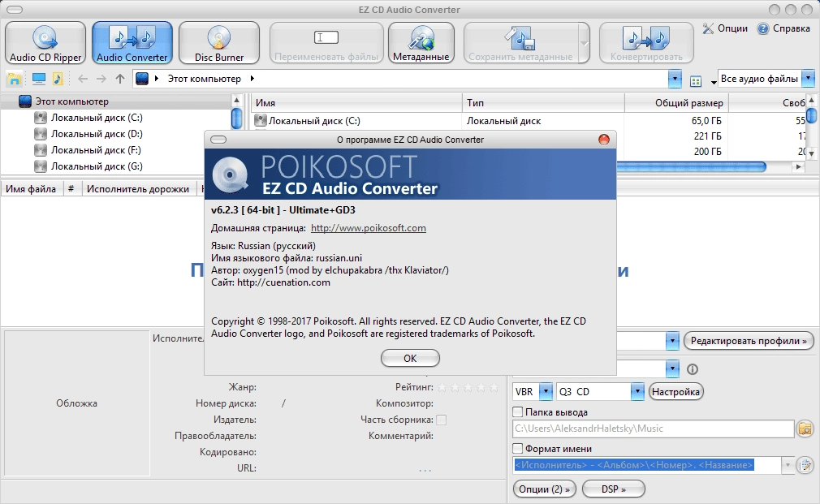820x504 pixels.
Task: Select Этот компьютер in the folder tree
Action: [71, 101]
